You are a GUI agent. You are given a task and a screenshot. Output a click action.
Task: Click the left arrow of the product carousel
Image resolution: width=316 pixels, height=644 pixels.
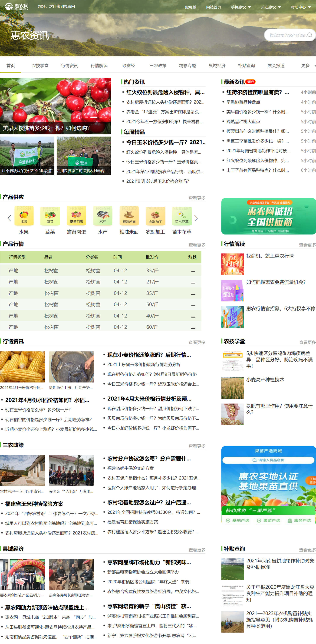coord(9,218)
